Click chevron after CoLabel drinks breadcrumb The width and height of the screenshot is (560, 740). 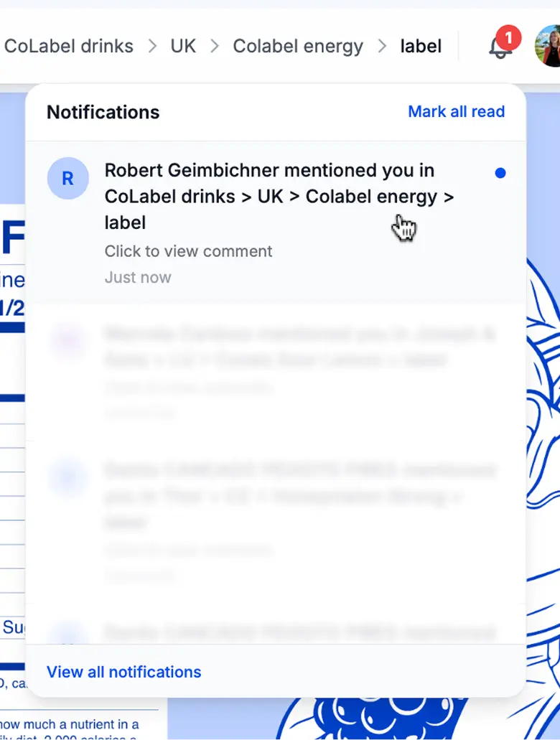pos(152,47)
